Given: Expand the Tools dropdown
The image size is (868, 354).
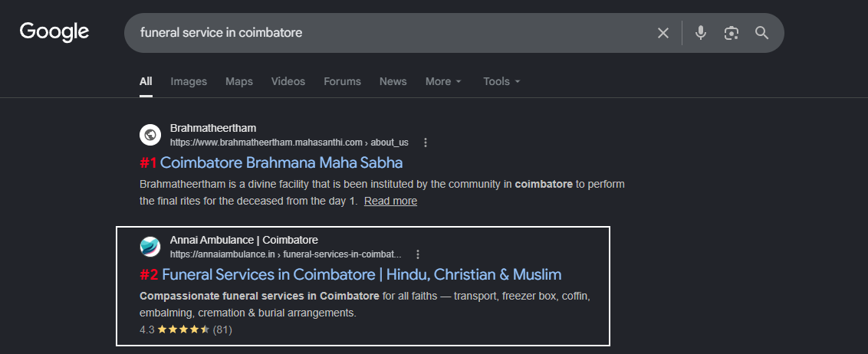Looking at the screenshot, I should tap(501, 81).
